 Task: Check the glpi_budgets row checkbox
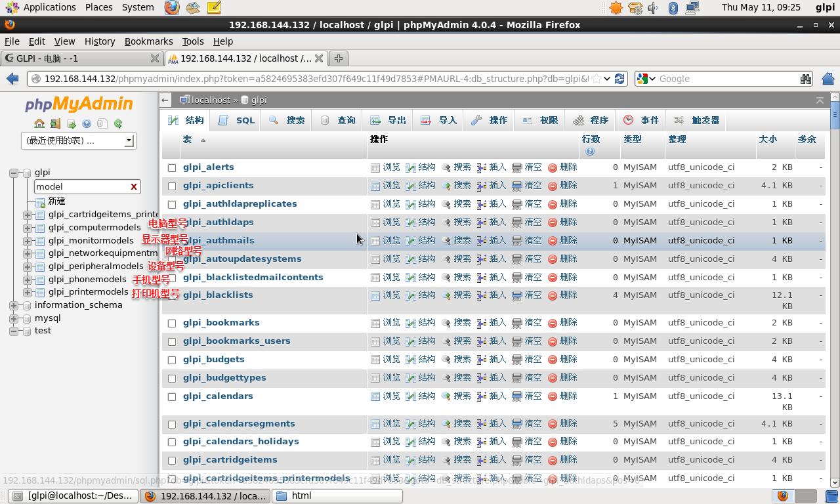172,360
